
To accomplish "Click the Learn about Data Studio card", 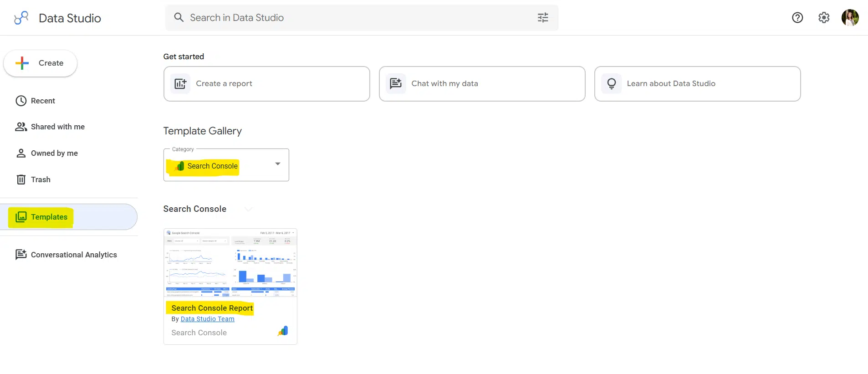I will (x=697, y=84).
